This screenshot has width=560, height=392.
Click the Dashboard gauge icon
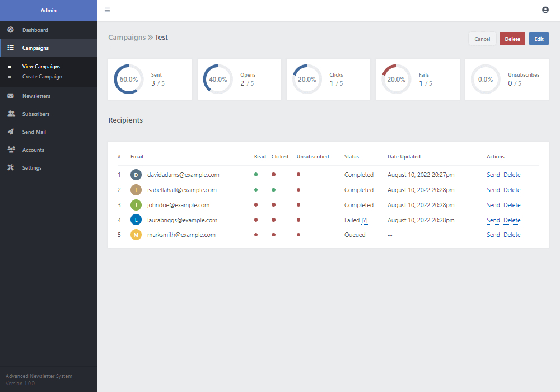coord(11,30)
